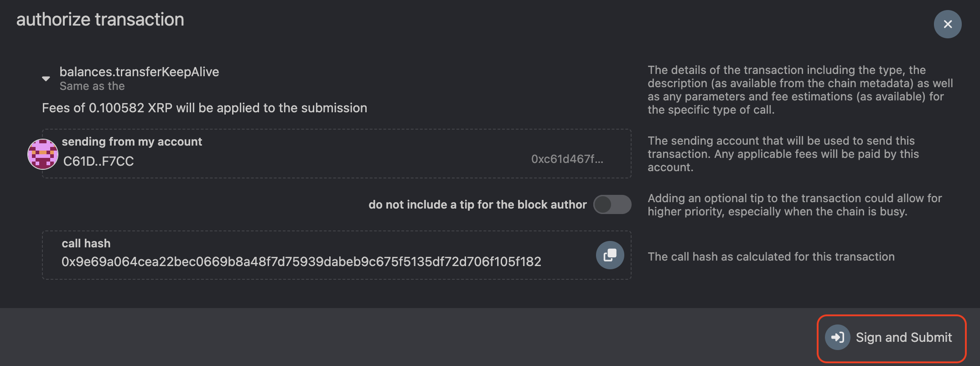Image resolution: width=980 pixels, height=366 pixels.
Task: Close the authorize transaction dialog
Action: point(947,24)
